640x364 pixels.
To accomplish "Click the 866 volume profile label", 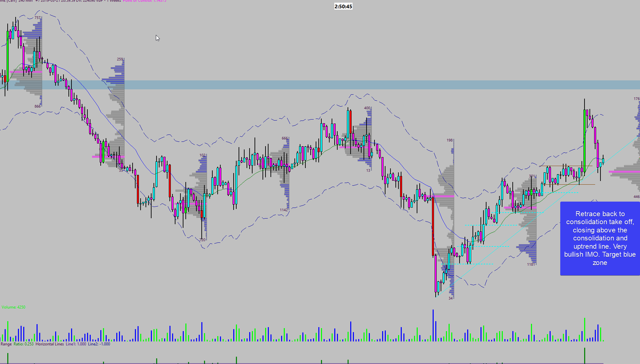I will click(38, 106).
